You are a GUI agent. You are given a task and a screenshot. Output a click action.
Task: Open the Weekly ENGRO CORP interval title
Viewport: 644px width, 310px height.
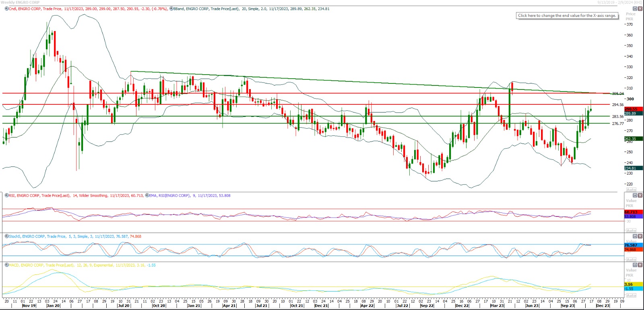20,2
